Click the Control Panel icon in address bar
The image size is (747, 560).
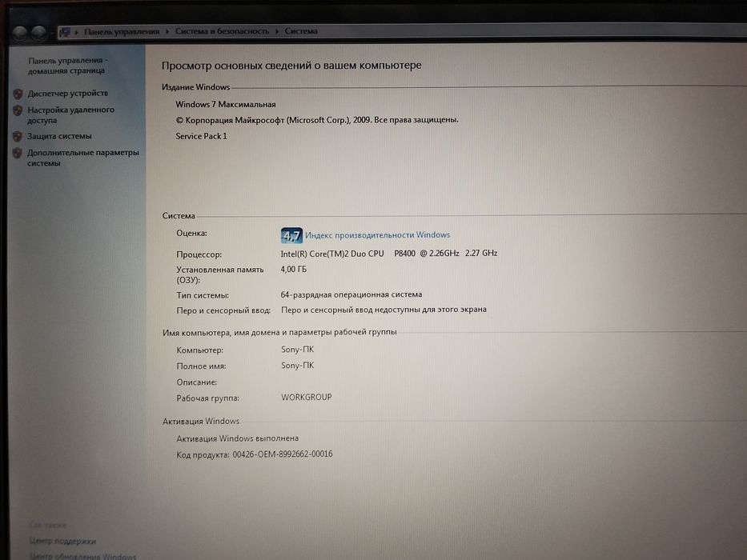(x=65, y=32)
